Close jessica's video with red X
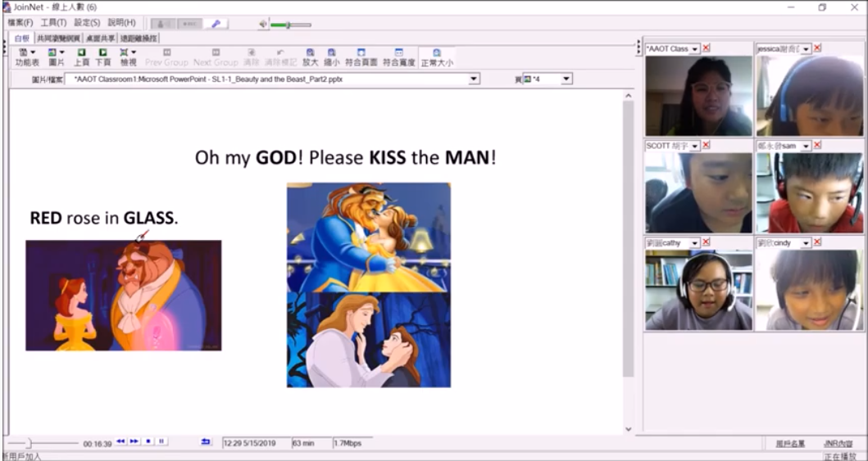The image size is (868, 461). click(x=817, y=48)
